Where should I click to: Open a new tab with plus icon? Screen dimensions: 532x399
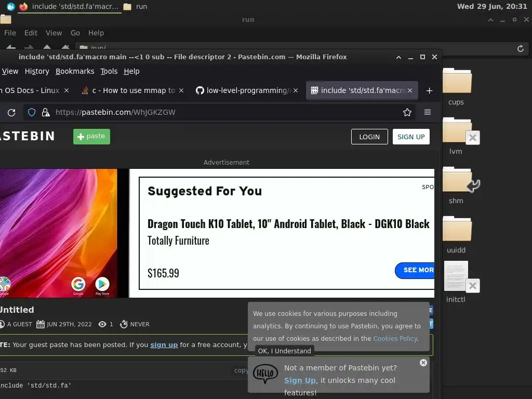(x=429, y=90)
